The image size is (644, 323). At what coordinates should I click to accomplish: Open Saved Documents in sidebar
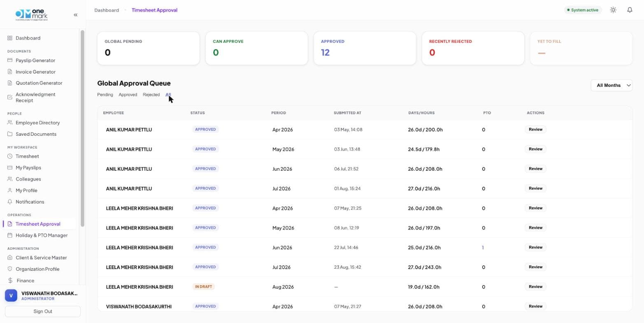pyautogui.click(x=36, y=134)
